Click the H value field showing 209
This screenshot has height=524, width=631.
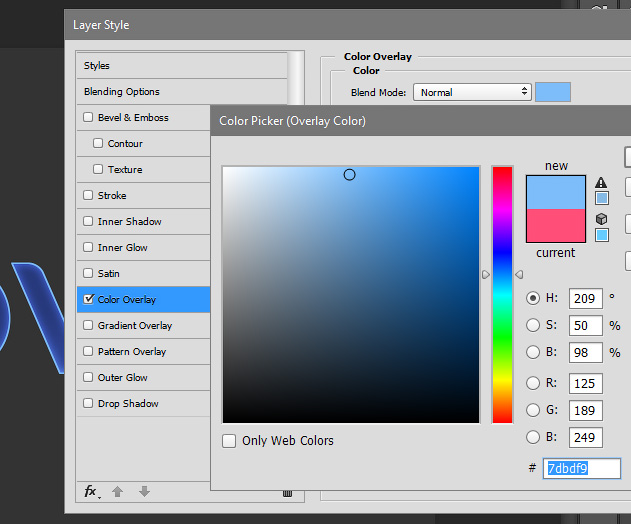point(586,298)
